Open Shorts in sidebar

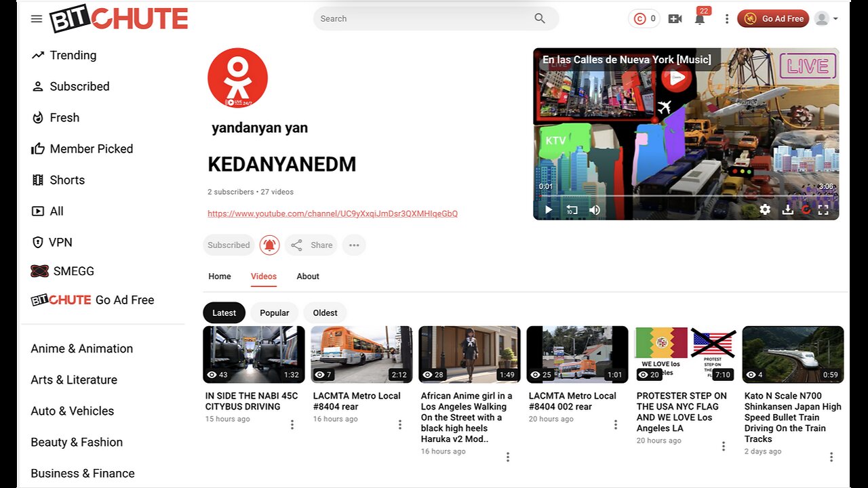58,180
